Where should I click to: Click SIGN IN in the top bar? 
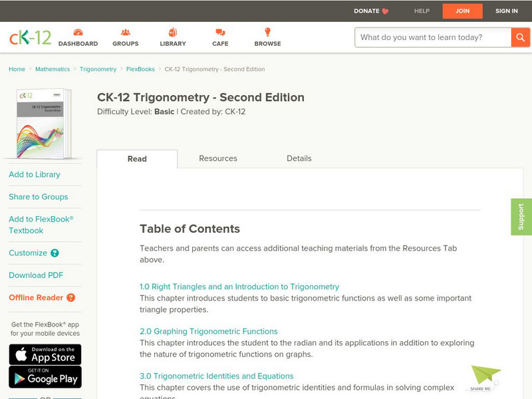click(x=507, y=11)
